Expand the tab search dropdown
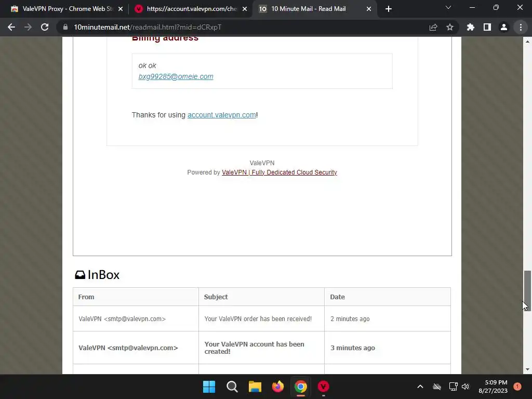This screenshot has width=532, height=399. [x=448, y=7]
